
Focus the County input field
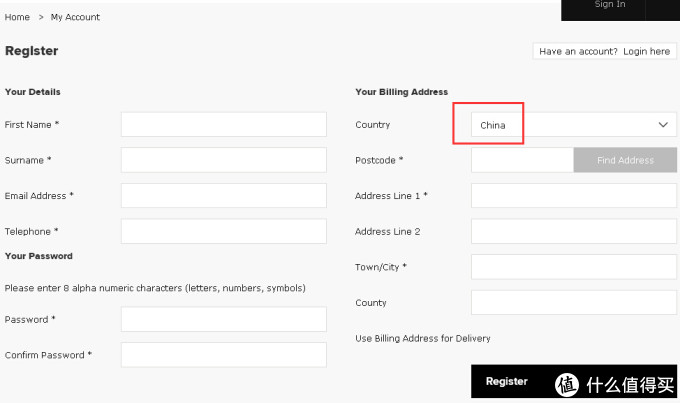coord(574,302)
